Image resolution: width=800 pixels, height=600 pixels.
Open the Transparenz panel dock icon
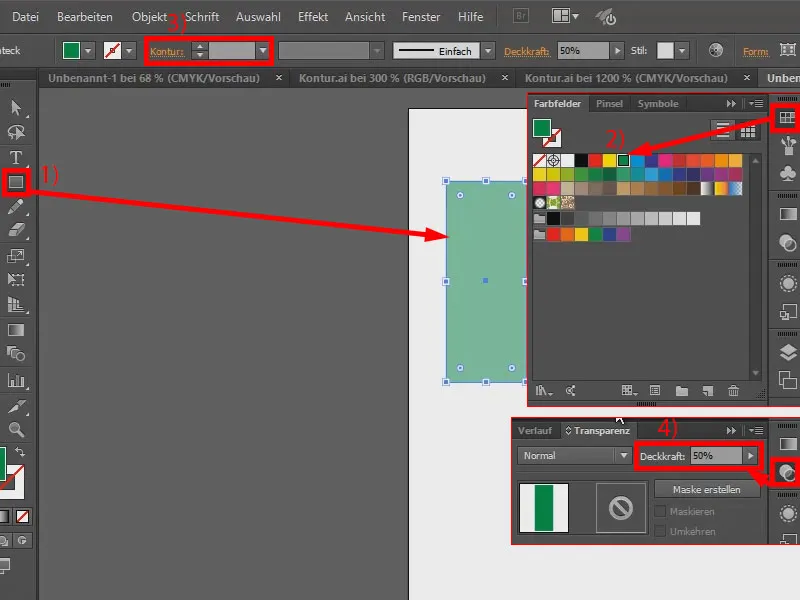click(x=787, y=473)
